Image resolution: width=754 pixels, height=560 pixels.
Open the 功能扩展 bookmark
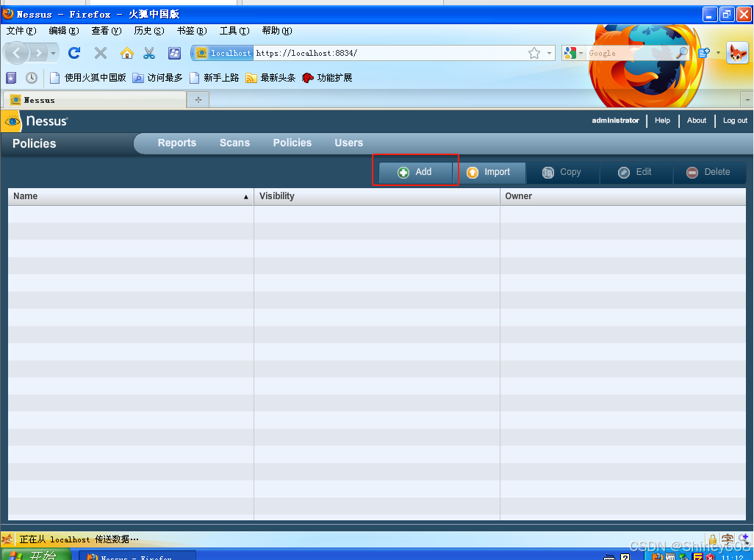(327, 77)
